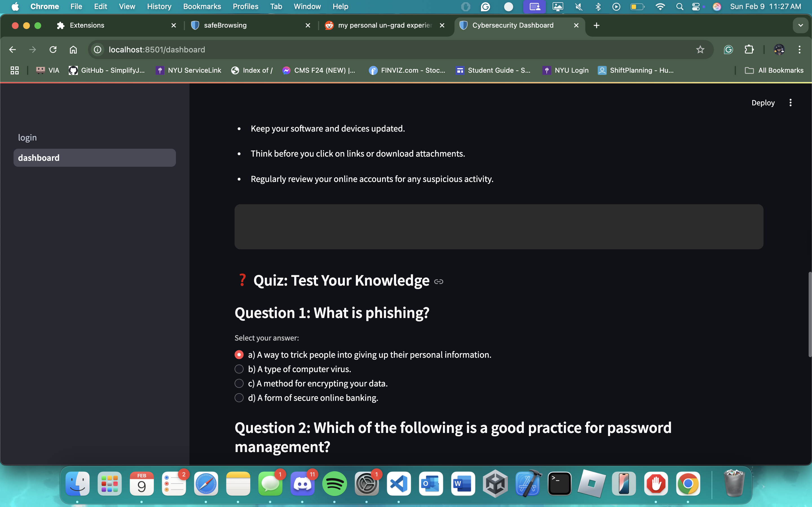The image size is (812, 507).
Task: Open the All Bookmarks folder
Action: pyautogui.click(x=774, y=70)
